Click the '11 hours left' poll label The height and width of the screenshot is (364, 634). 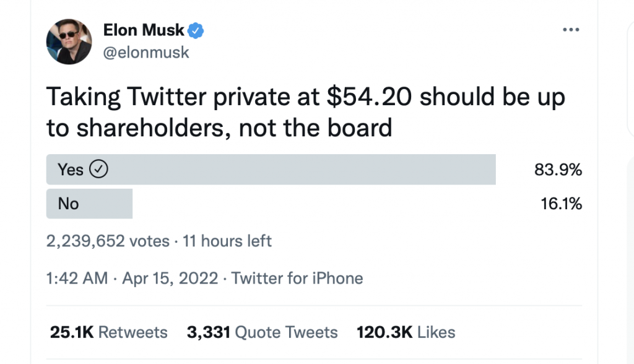click(227, 241)
